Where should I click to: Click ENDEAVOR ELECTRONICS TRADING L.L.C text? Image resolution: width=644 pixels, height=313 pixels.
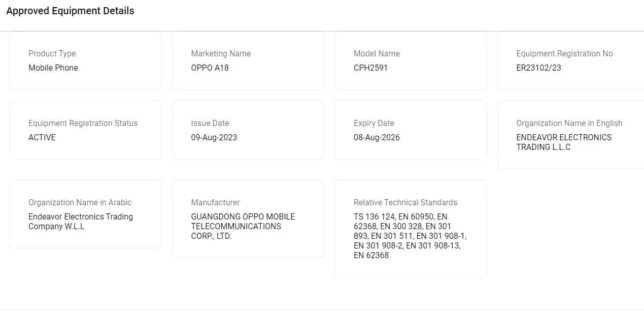pos(564,142)
